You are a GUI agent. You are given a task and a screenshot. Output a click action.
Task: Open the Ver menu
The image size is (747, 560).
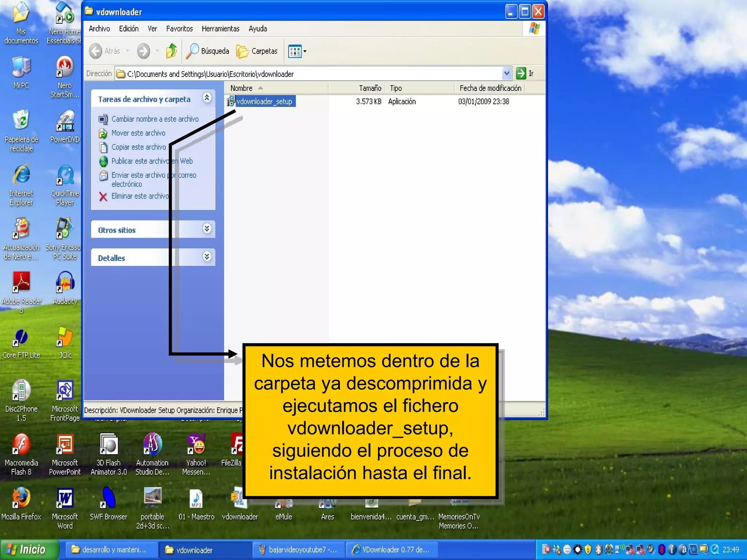(152, 29)
